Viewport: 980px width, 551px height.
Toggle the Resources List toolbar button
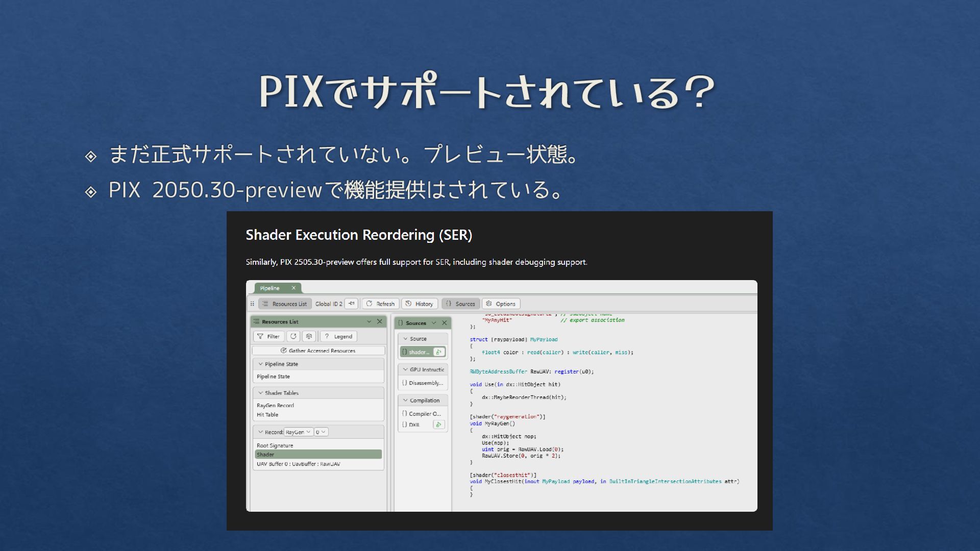click(x=285, y=304)
